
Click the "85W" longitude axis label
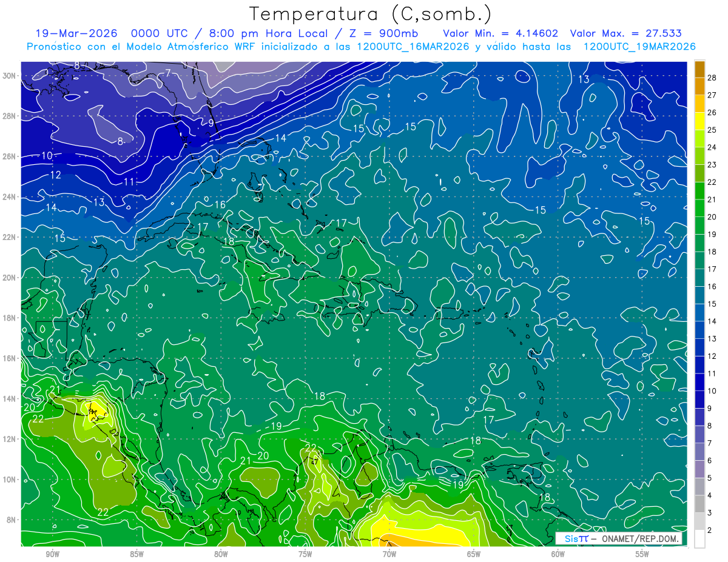tap(136, 554)
